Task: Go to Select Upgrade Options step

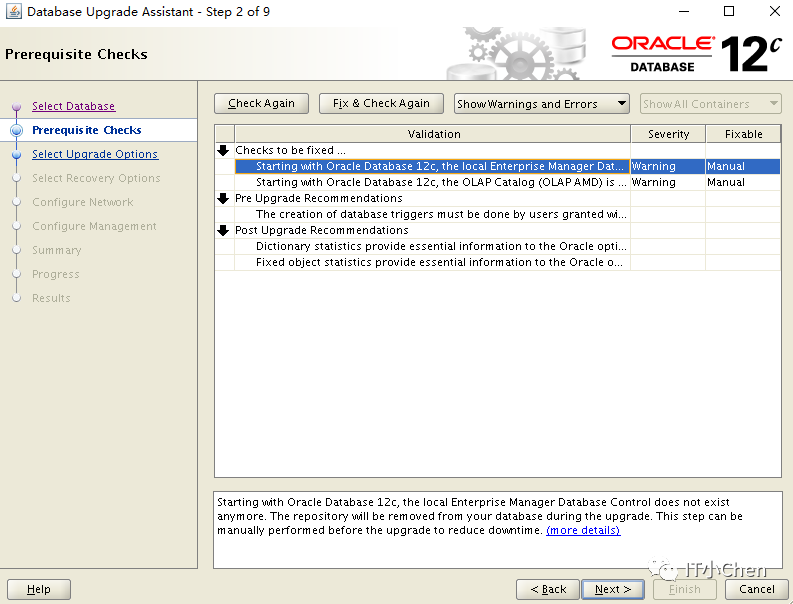Action: [x=95, y=154]
